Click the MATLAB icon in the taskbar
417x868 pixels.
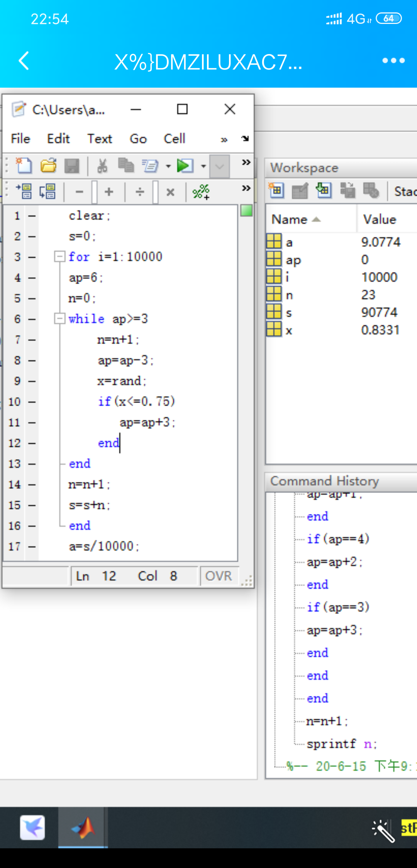tap(83, 827)
